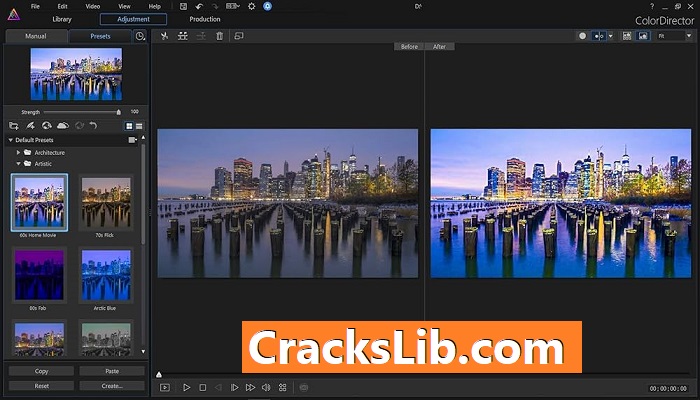The width and height of the screenshot is (700, 400).
Task: Click the Paste button
Action: 112,371
